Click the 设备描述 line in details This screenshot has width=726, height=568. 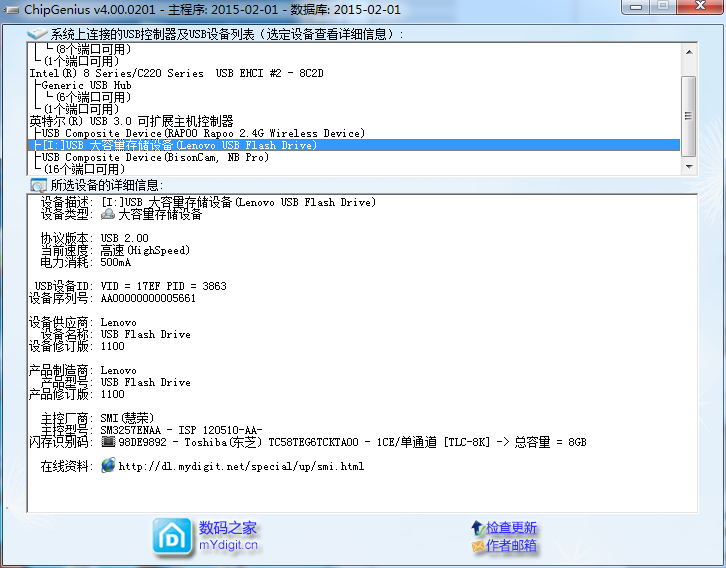point(208,202)
